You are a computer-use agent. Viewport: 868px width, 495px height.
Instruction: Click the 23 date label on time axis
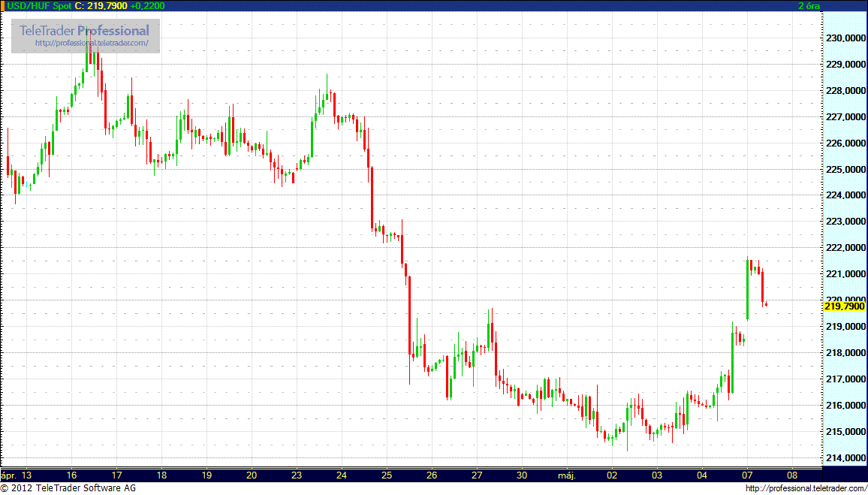pyautogui.click(x=296, y=475)
